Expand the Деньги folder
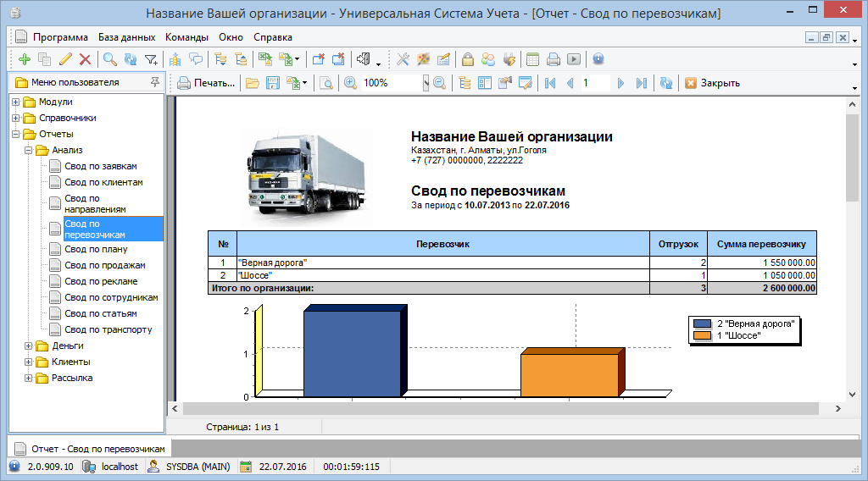 tap(29, 346)
